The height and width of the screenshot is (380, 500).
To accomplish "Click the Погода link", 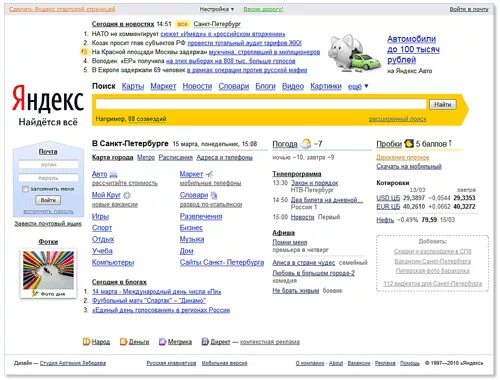I will (285, 144).
